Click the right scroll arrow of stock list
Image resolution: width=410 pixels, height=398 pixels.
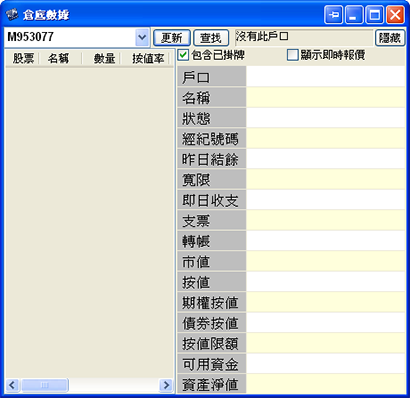pyautogui.click(x=166, y=385)
